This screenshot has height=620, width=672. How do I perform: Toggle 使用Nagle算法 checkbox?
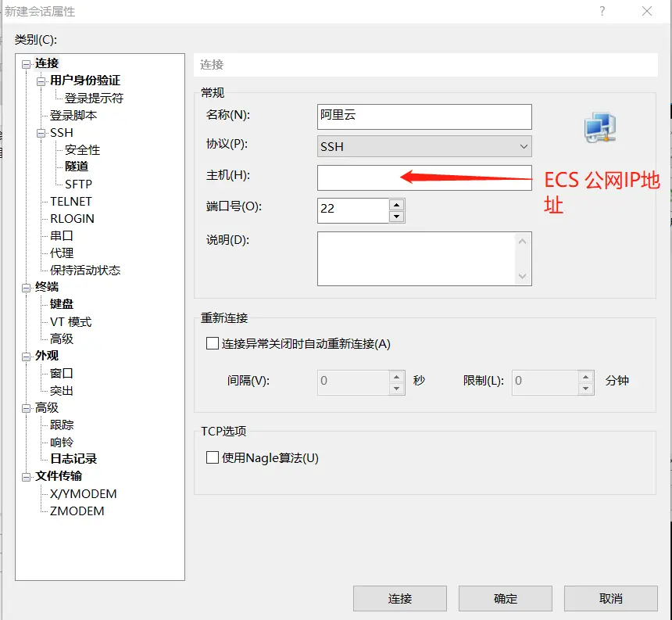click(x=212, y=457)
